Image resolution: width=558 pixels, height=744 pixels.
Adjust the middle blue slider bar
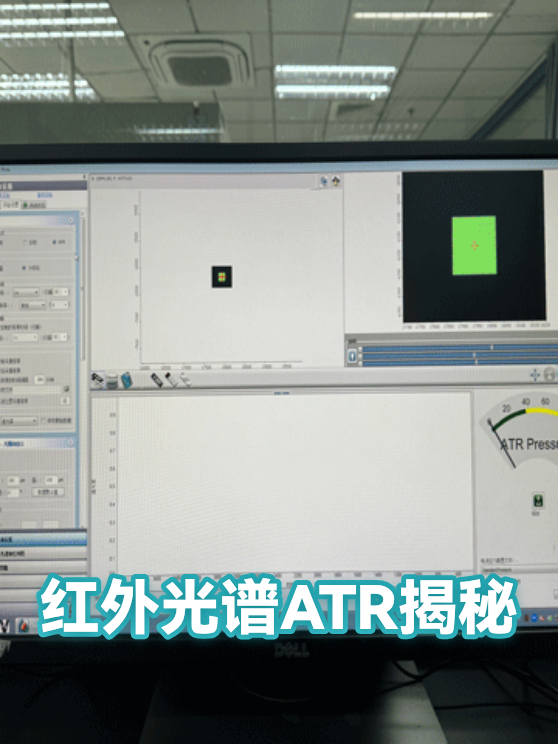458,355
